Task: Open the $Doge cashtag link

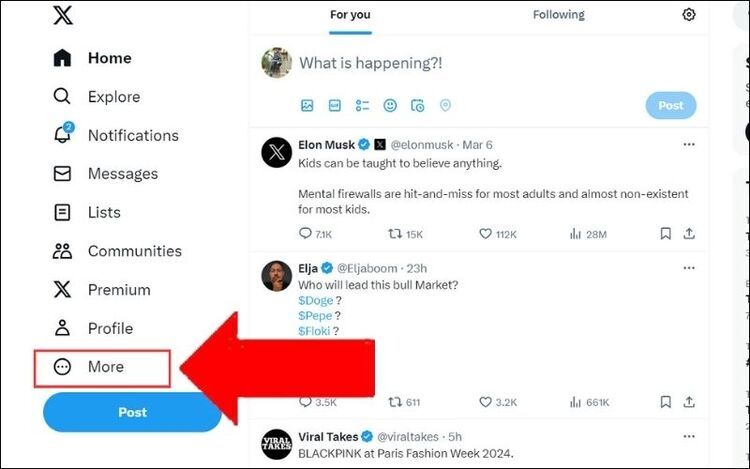Action: pos(315,300)
